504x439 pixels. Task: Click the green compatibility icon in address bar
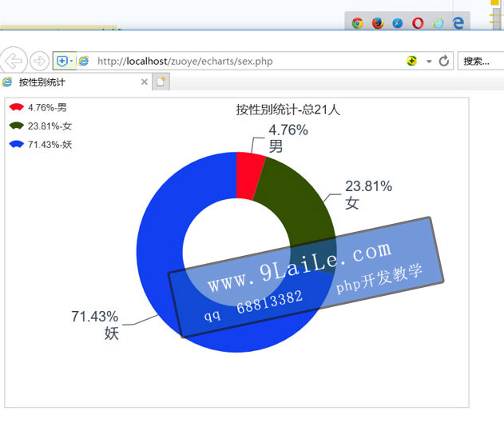pyautogui.click(x=412, y=61)
